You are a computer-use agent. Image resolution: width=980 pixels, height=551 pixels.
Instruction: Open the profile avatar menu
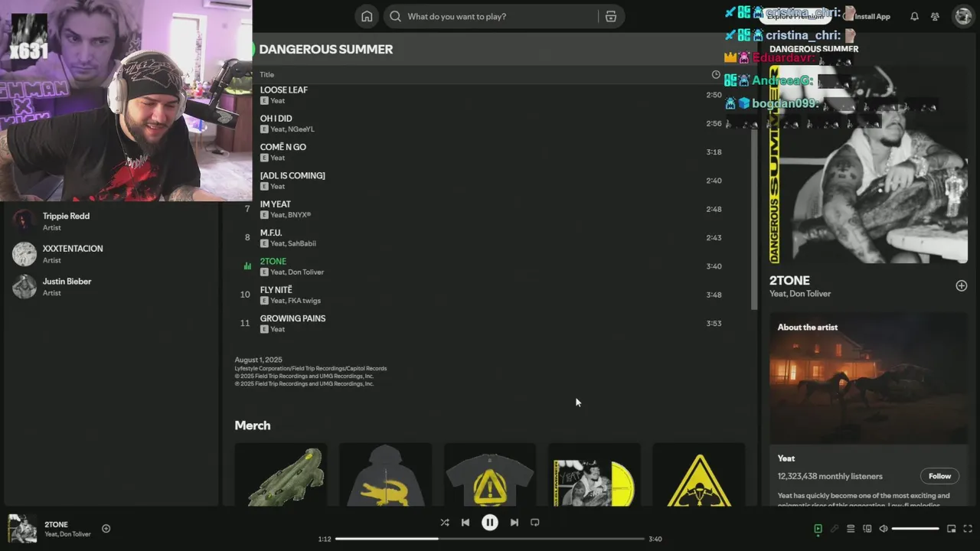click(x=962, y=16)
